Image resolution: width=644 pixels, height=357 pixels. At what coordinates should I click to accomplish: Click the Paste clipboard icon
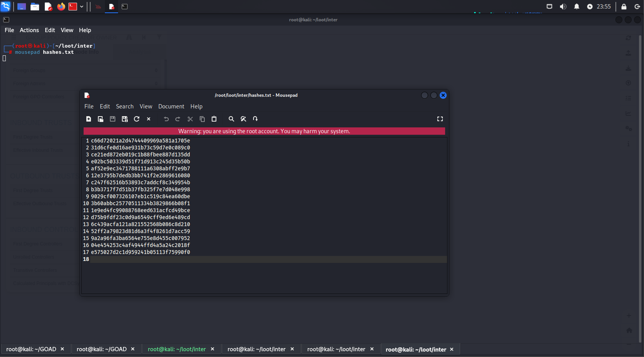pos(214,119)
